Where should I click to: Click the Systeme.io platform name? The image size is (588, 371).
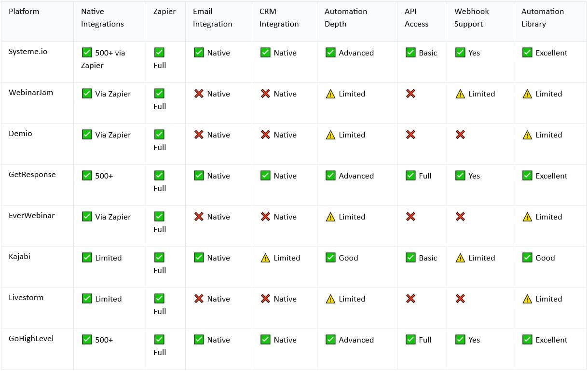pos(28,52)
